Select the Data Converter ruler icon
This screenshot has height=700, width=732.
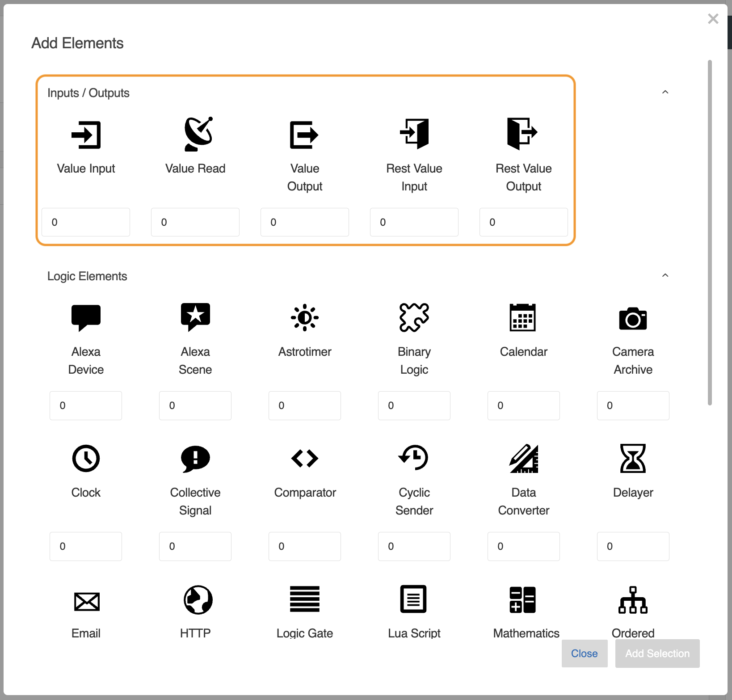524,458
